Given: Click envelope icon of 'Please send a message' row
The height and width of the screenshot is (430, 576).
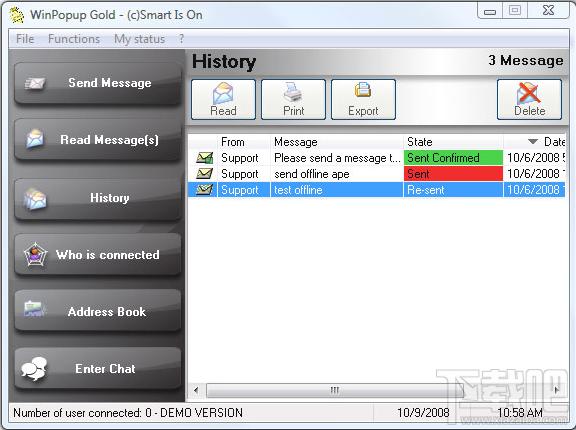Looking at the screenshot, I should pos(204,158).
